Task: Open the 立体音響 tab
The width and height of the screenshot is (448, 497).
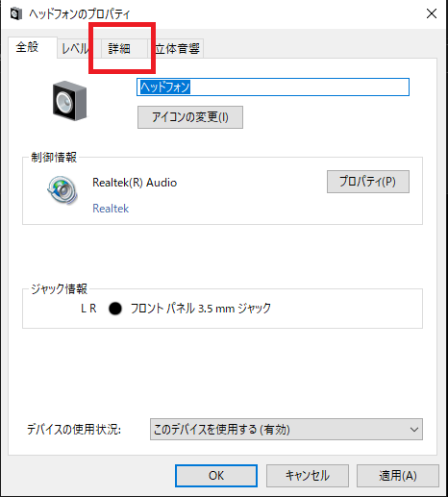Action: pyautogui.click(x=177, y=49)
